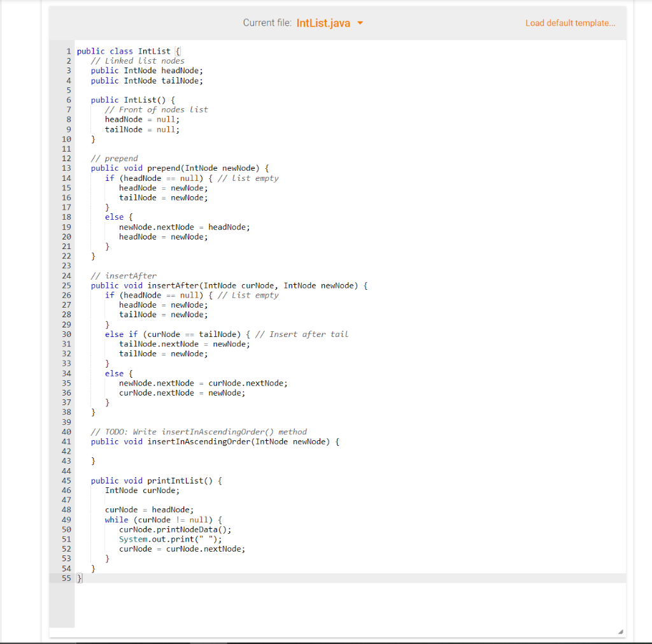Click line number 55 in the gutter
The height and width of the screenshot is (644, 652).
pos(66,578)
